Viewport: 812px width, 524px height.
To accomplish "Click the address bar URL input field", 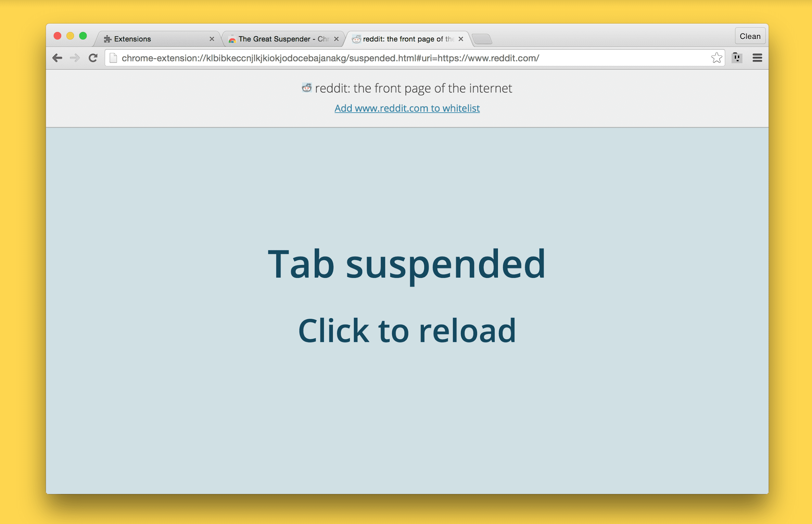I will 407,57.
